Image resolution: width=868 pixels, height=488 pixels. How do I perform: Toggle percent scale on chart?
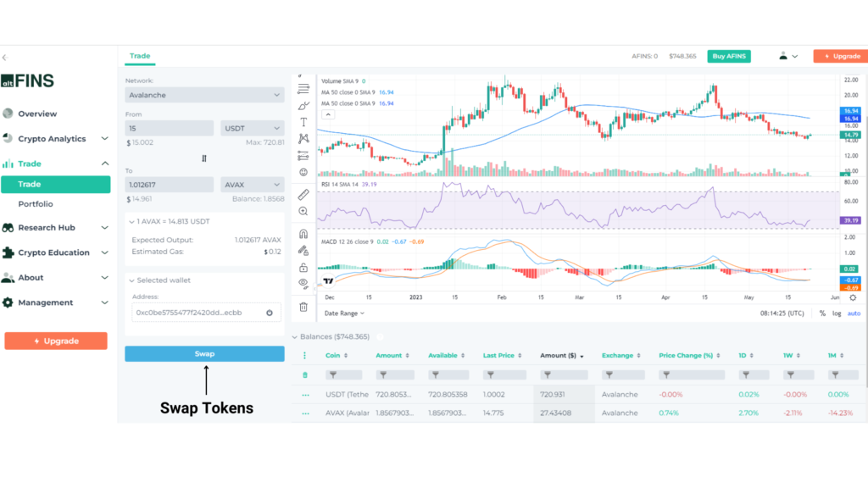[822, 313]
